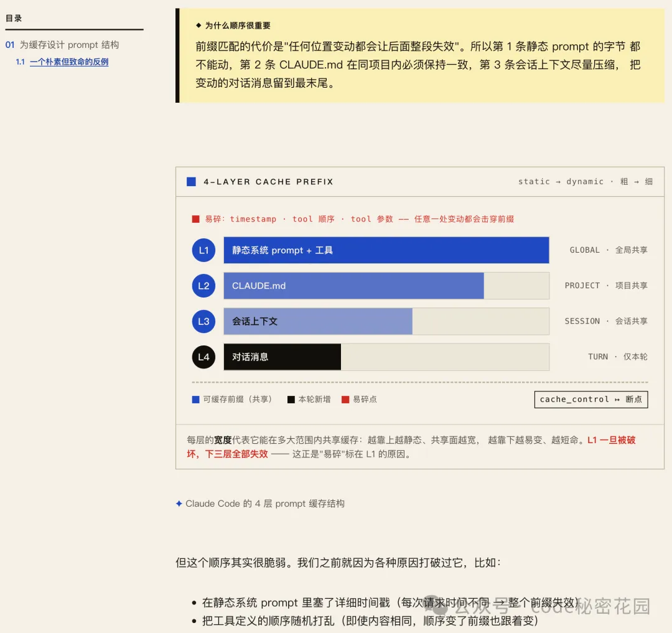Click the blue star before Claude Code caption
The height and width of the screenshot is (633, 672).
tap(179, 504)
